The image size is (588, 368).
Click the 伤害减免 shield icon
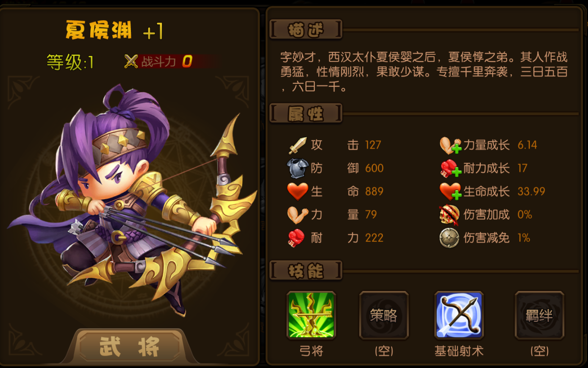(449, 238)
